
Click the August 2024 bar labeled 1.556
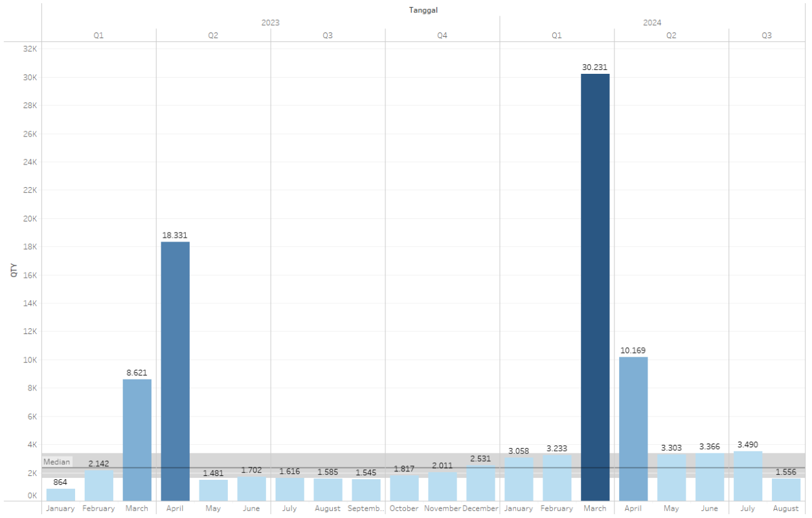[785, 490]
